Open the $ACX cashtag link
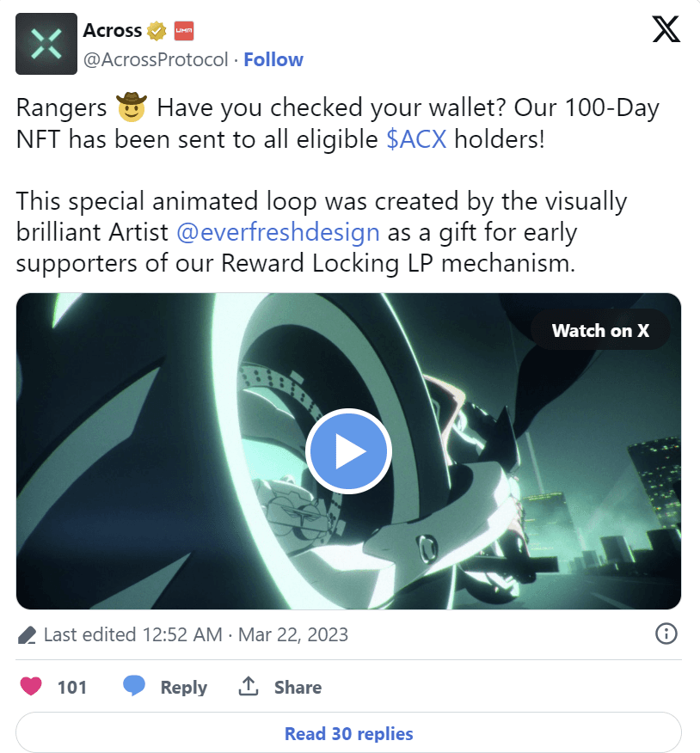700x753 pixels. coord(416,140)
